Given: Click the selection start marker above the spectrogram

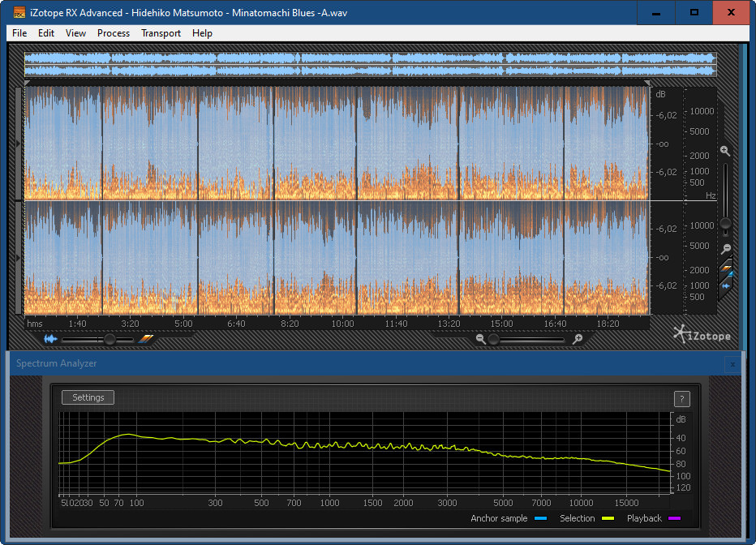Looking at the screenshot, I should (28, 83).
